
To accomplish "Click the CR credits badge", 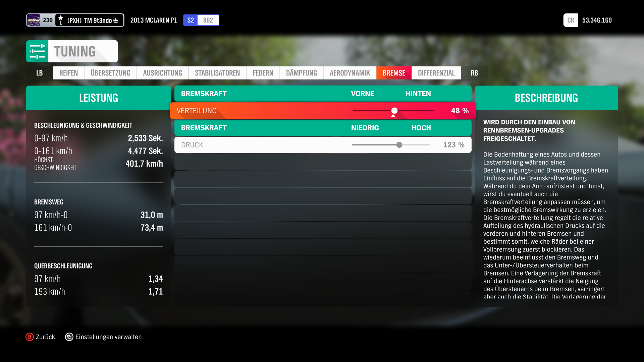I will [x=571, y=20].
